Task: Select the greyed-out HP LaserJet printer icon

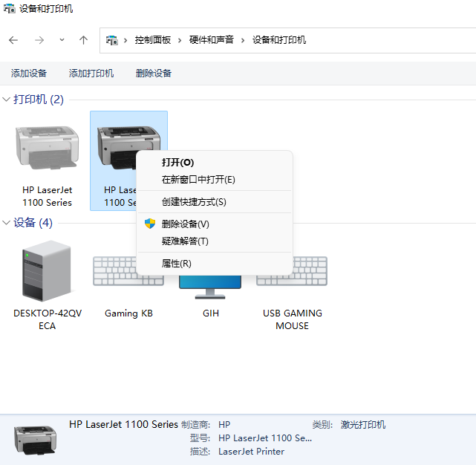Action: tap(47, 148)
